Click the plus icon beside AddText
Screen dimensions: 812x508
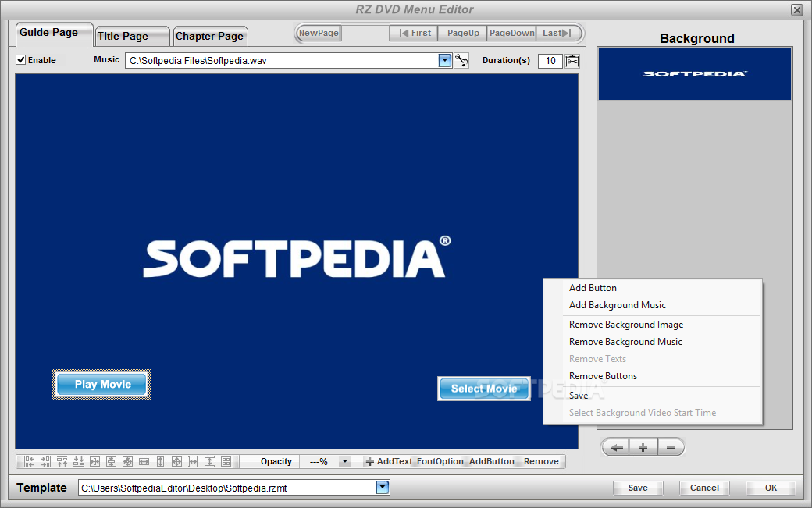click(370, 461)
